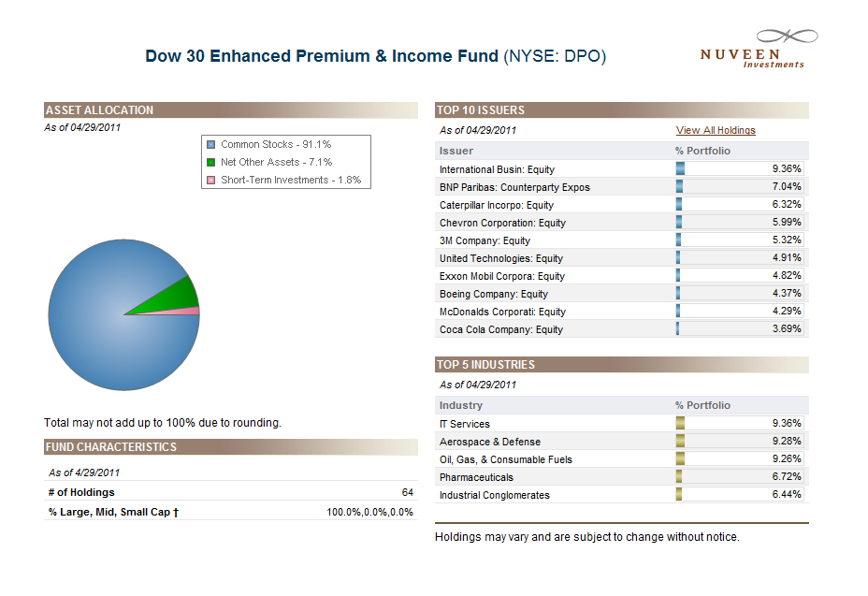Click the 4.91% portfolio value
868x596 pixels.
(x=787, y=257)
